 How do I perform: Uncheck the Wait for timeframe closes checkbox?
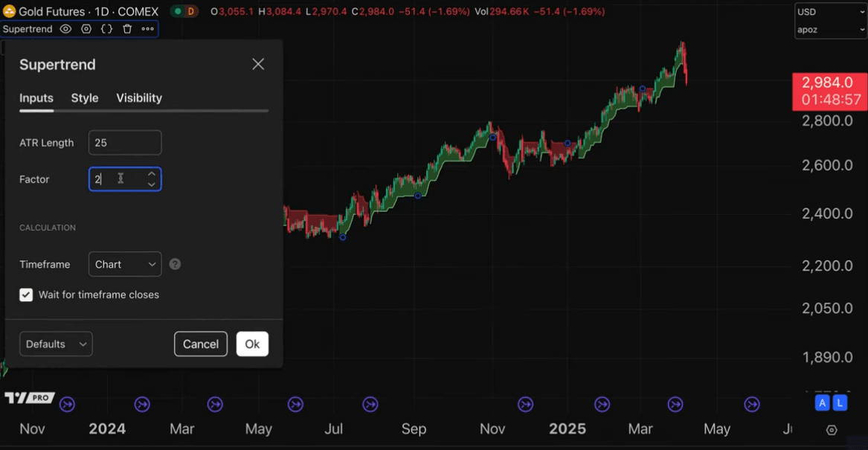click(26, 295)
